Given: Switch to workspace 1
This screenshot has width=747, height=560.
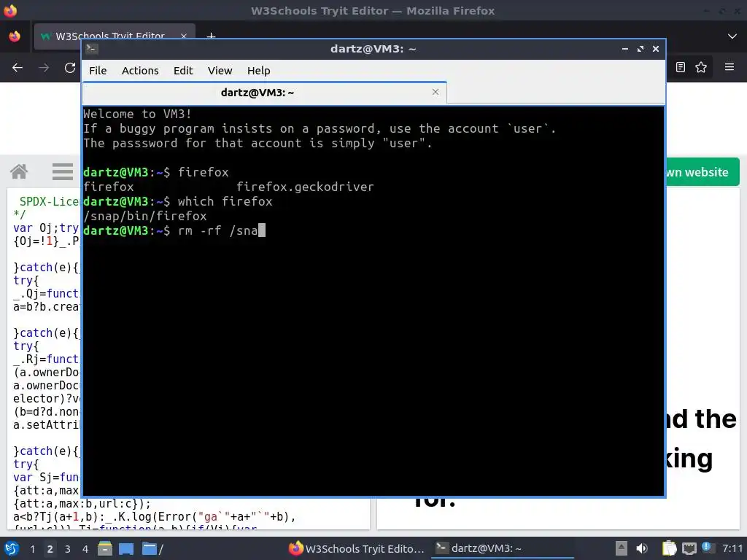Looking at the screenshot, I should point(32,549).
